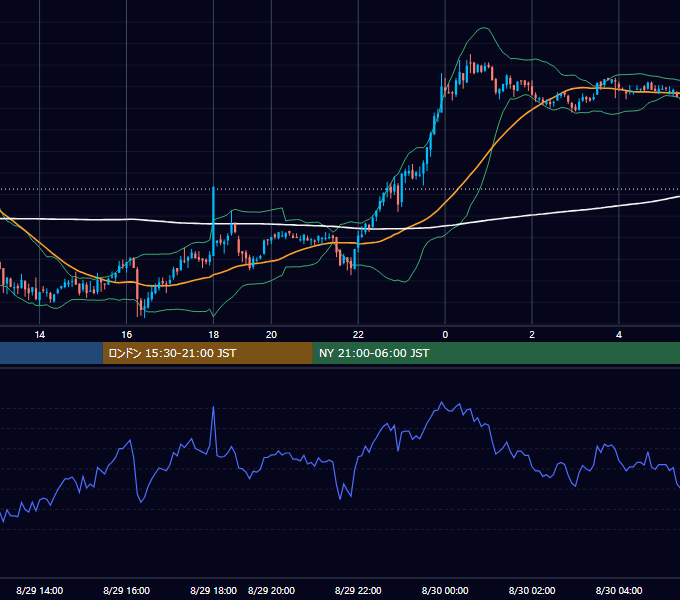This screenshot has height=600, width=680.
Task: Click the 22 hour label on price chart axis
Action: coord(358,335)
